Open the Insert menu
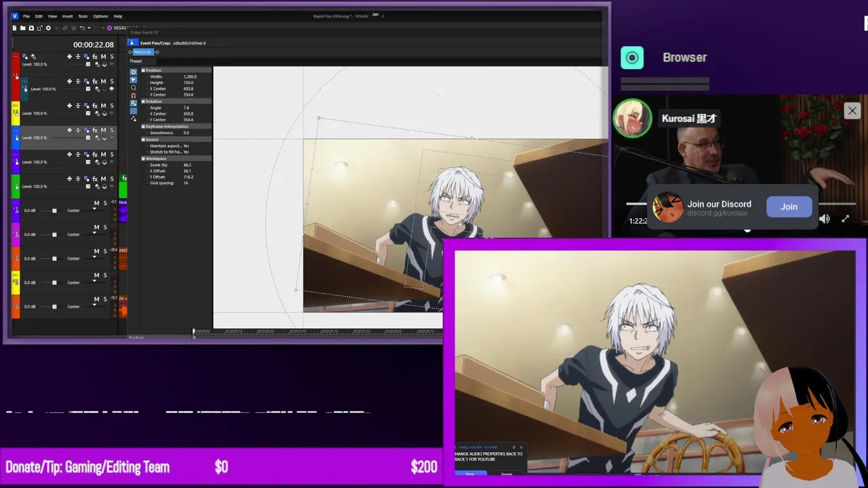868x488 pixels. pyautogui.click(x=67, y=16)
